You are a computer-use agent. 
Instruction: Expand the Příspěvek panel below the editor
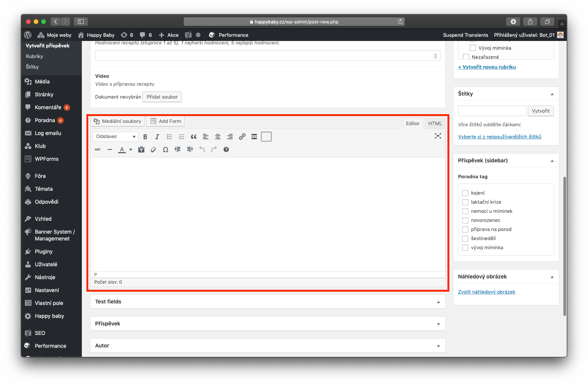tap(438, 324)
